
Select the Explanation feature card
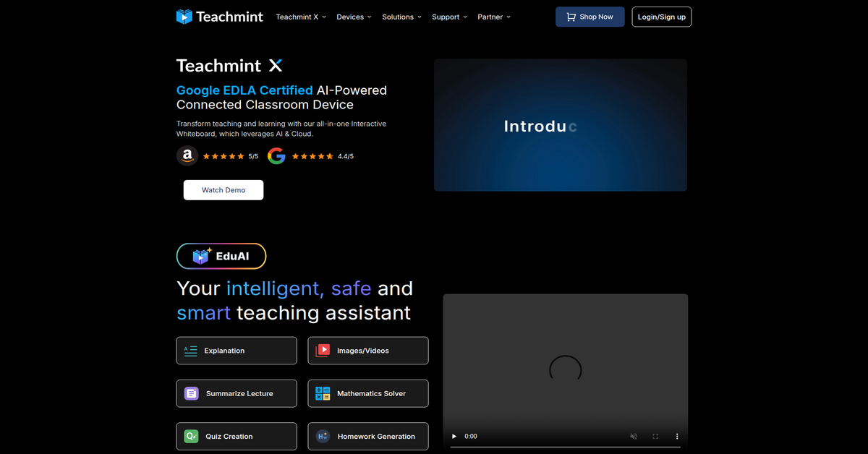tap(237, 351)
